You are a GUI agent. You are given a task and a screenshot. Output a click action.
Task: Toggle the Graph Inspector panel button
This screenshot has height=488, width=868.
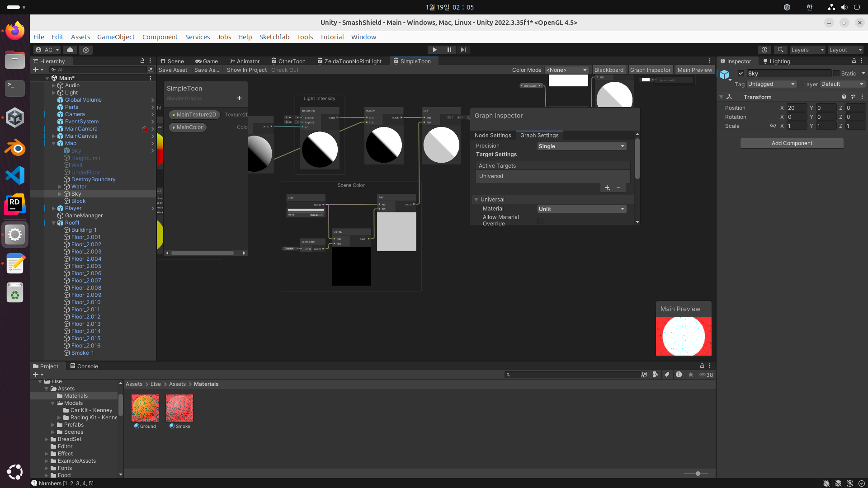click(650, 70)
